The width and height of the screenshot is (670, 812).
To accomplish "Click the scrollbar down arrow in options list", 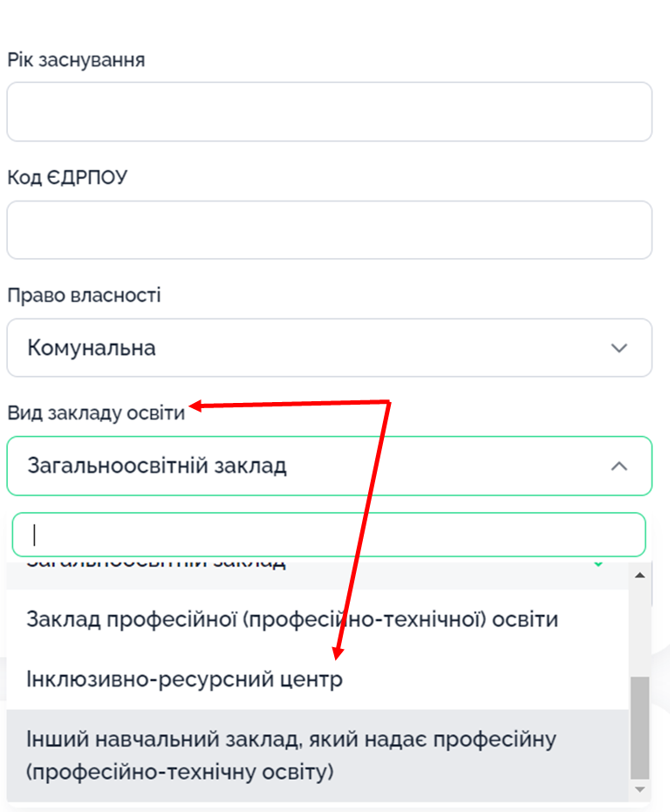I will [x=640, y=789].
